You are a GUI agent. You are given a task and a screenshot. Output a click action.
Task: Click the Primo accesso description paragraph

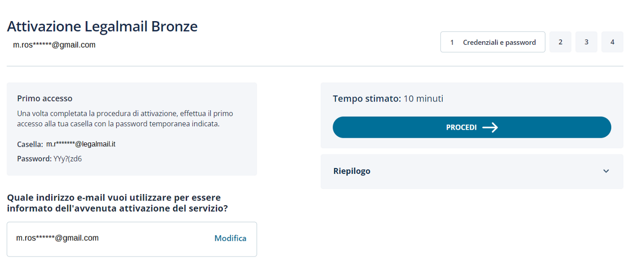pyautogui.click(x=125, y=119)
